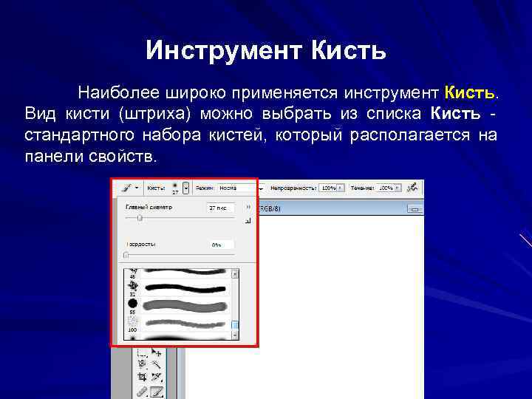The height and width of the screenshot is (399, 532).
Task: Open the Режим blending mode dropdown
Action: 242,188
